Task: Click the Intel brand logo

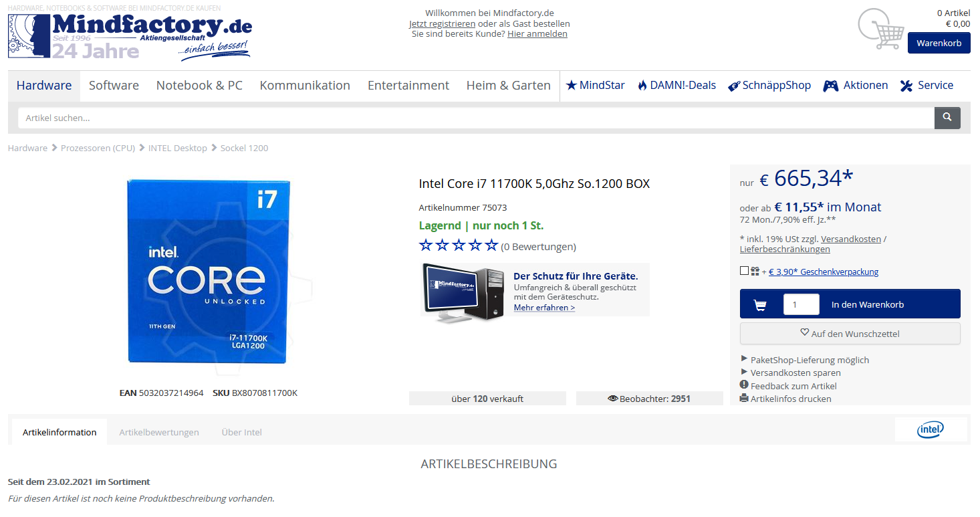Action: coord(931,430)
